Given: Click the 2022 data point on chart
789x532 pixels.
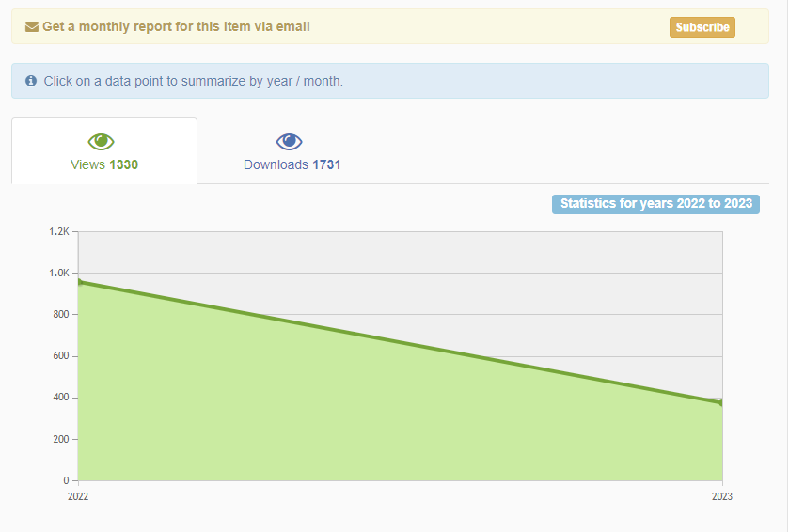Looking at the screenshot, I should [x=79, y=282].
